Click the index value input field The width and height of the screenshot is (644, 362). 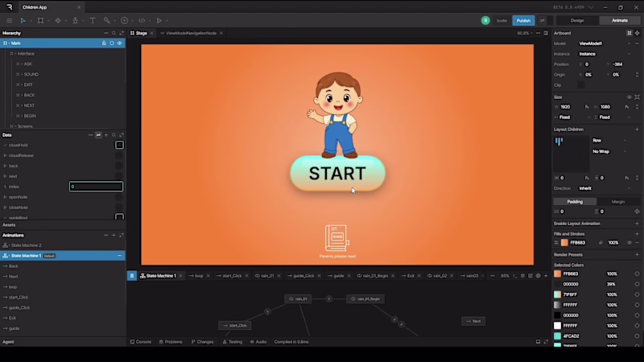(96, 187)
